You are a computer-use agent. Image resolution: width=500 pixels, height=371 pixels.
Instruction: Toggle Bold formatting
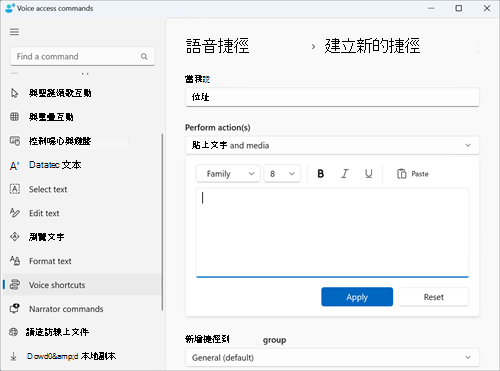320,174
